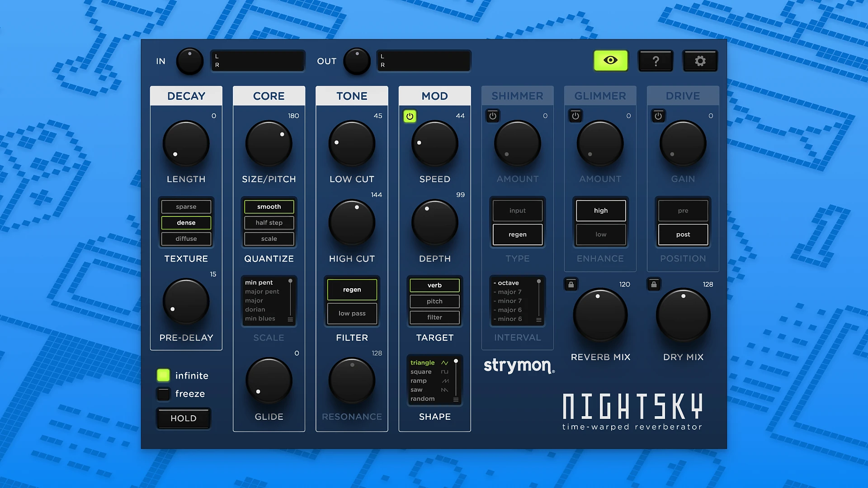Turn on the infinite toggle
The height and width of the screenshot is (488, 868).
[x=163, y=375]
